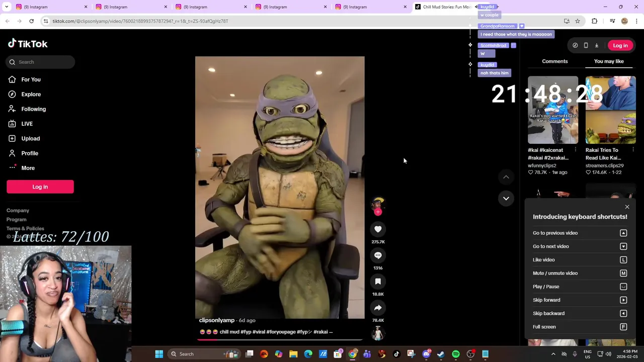Expand Terms & Policies footer section
Viewport: 644px width, 362px height.
point(25,229)
